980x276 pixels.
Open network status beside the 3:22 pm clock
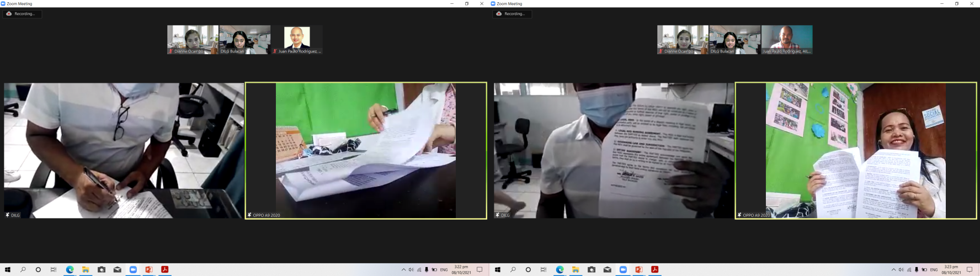[419, 270]
